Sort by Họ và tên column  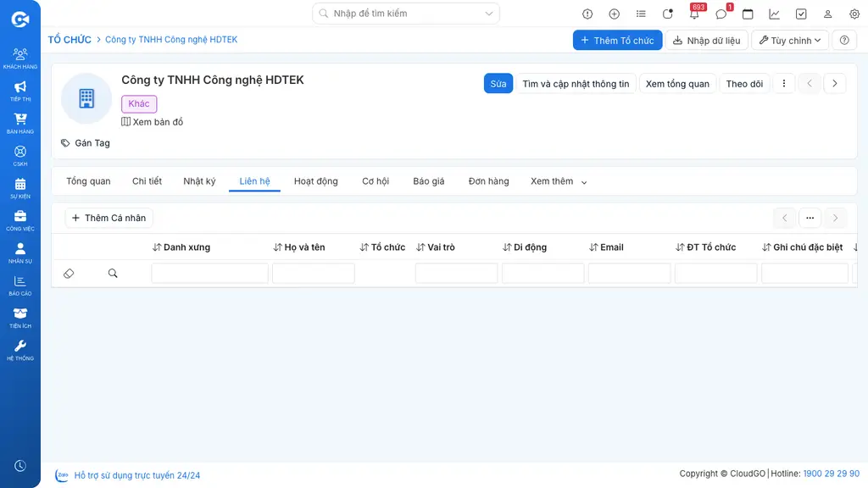(x=299, y=247)
